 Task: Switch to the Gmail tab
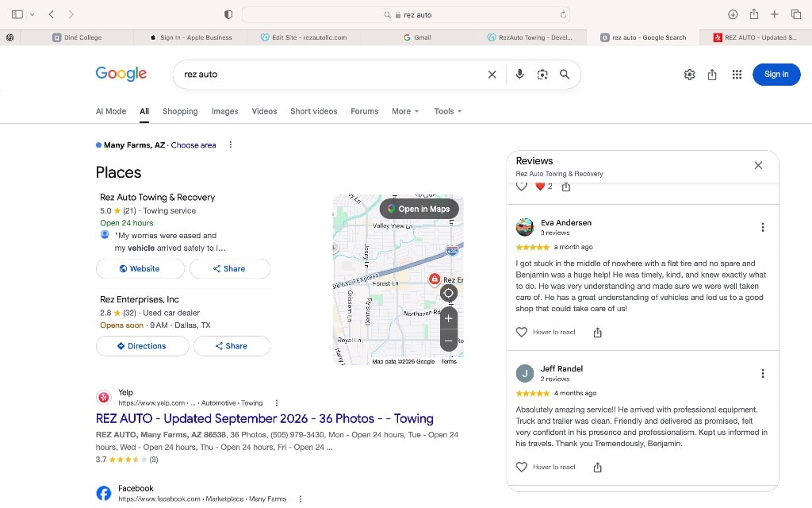(x=417, y=37)
